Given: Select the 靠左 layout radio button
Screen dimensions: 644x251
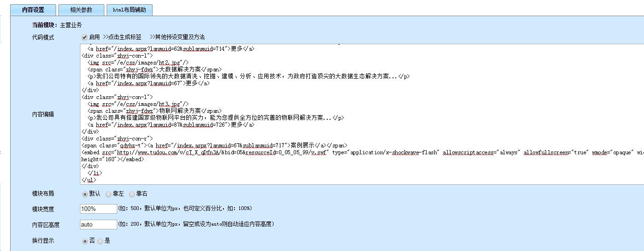Looking at the screenshot, I should 108,194.
